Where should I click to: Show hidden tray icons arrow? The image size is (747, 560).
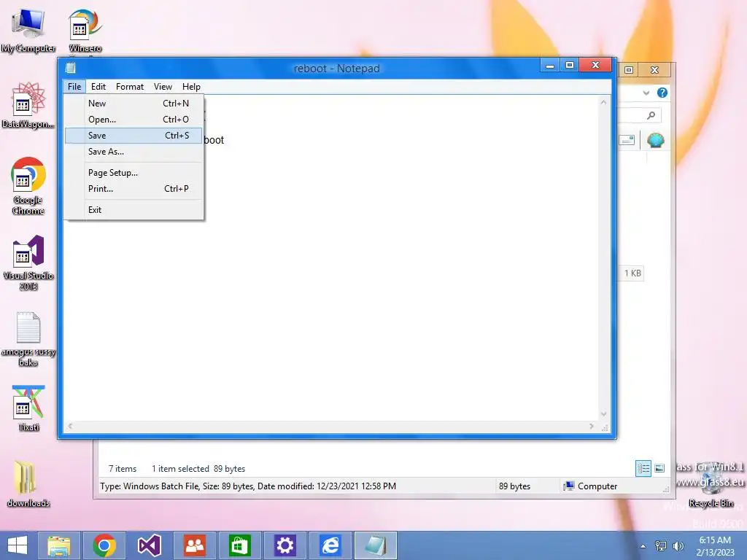[643, 546]
